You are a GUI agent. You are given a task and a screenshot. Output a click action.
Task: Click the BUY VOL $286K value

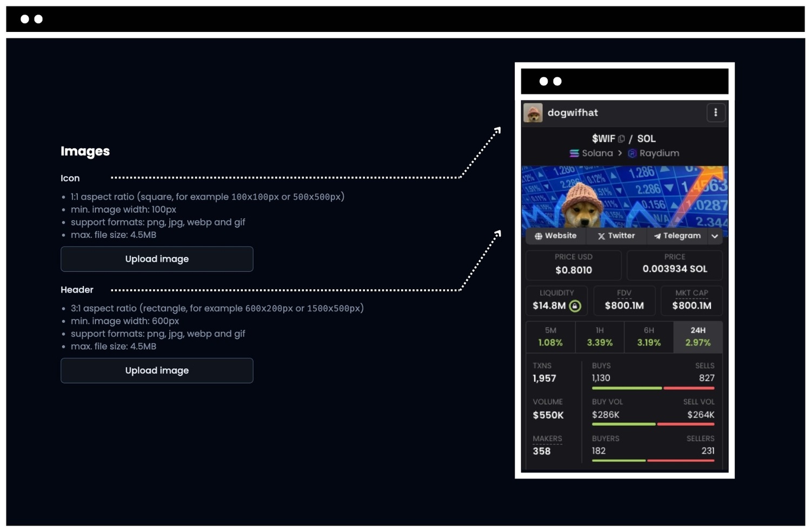click(x=606, y=415)
